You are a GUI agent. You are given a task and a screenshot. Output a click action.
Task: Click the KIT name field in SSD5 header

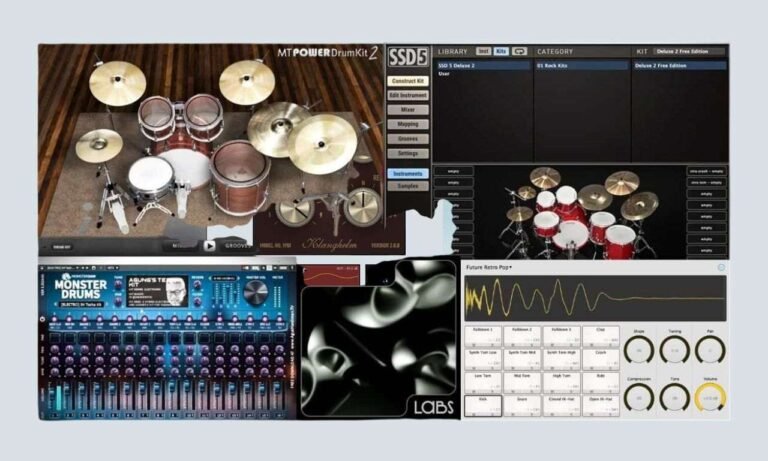pos(690,51)
